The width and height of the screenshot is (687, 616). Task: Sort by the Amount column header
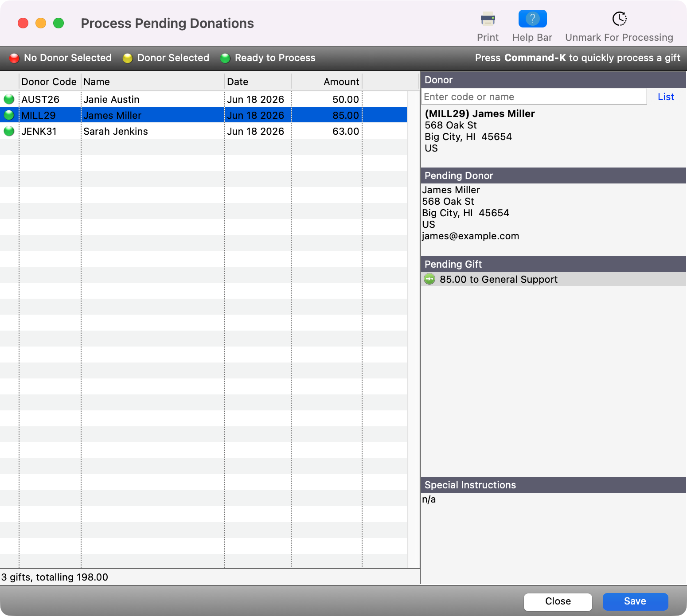pos(327,82)
